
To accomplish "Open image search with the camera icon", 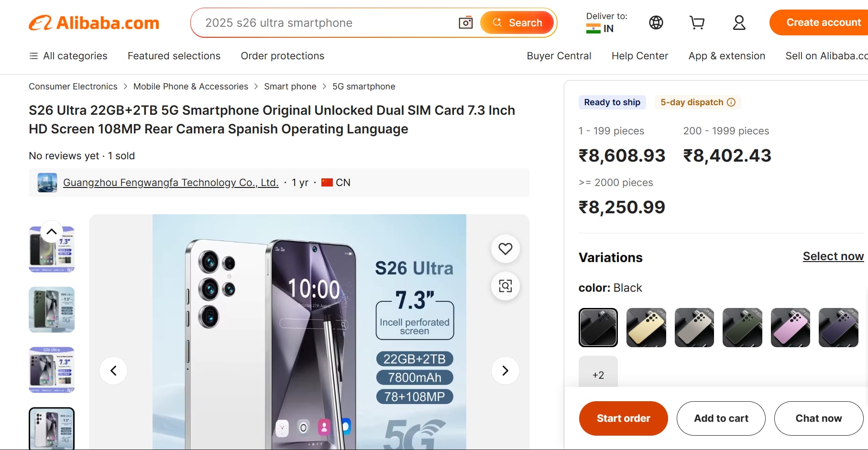I will tap(465, 22).
